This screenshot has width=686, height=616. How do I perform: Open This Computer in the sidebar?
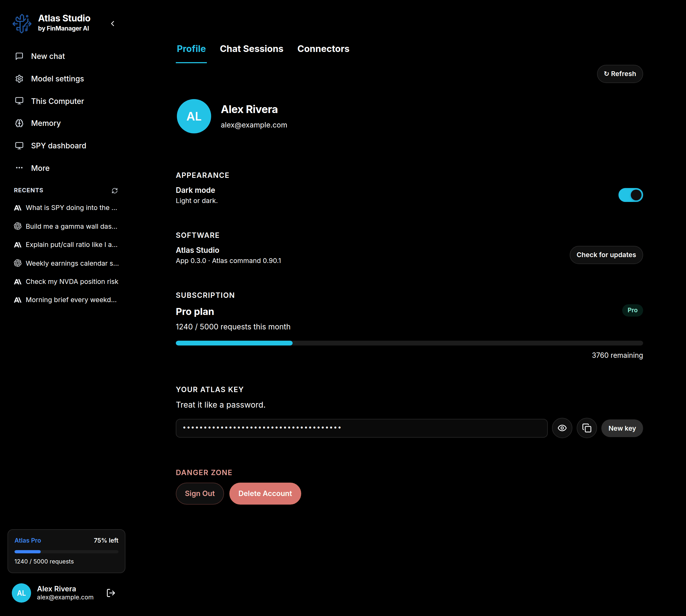[x=66, y=101]
